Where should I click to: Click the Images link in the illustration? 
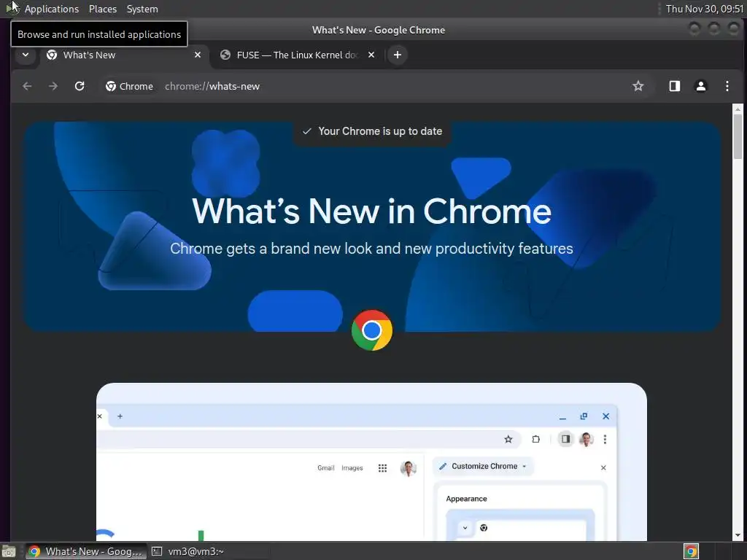click(352, 468)
